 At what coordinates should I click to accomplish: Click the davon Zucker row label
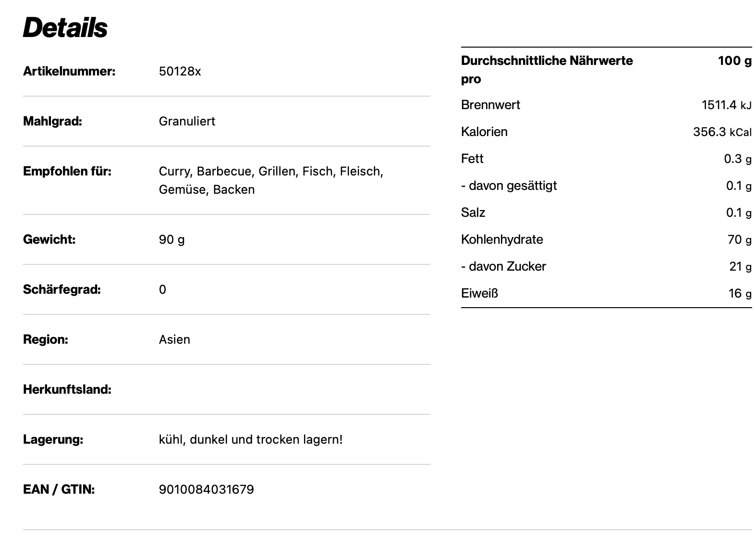[503, 267]
